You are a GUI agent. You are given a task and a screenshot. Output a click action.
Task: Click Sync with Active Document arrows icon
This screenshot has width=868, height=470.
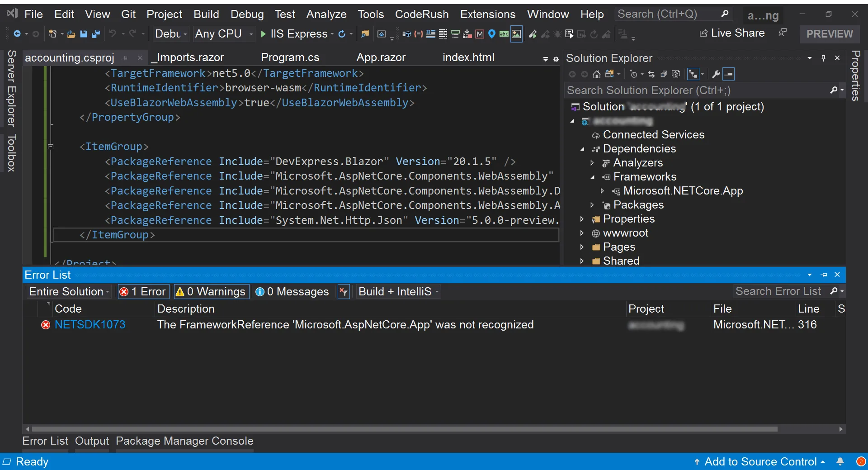651,74
